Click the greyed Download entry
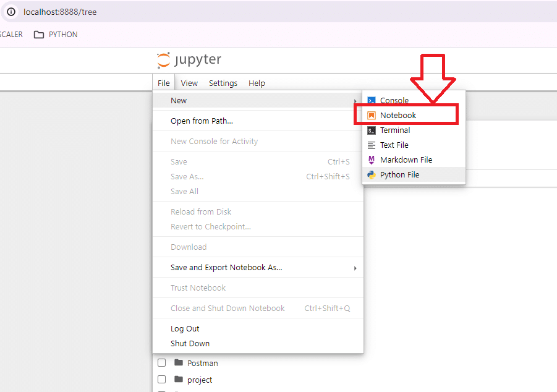The image size is (557, 392). 258,247
